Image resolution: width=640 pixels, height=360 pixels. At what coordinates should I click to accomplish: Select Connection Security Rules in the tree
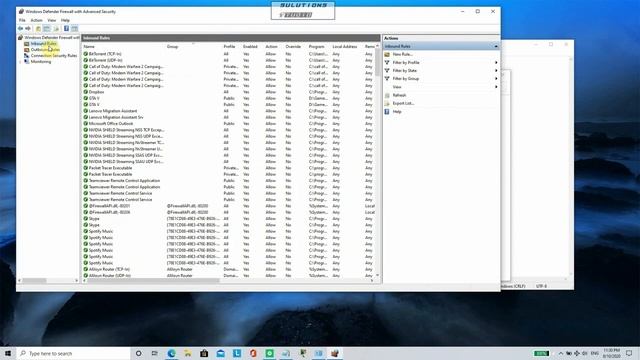(x=54, y=56)
